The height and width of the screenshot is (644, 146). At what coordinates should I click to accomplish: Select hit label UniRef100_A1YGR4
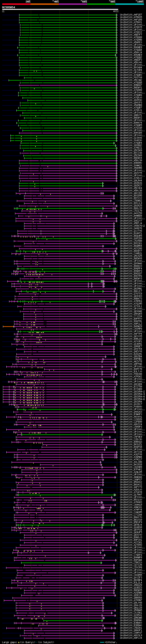[131, 70]
